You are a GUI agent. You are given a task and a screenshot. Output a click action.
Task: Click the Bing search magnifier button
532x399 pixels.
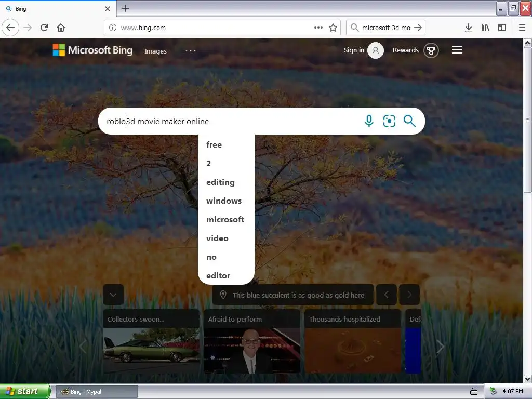pyautogui.click(x=409, y=121)
